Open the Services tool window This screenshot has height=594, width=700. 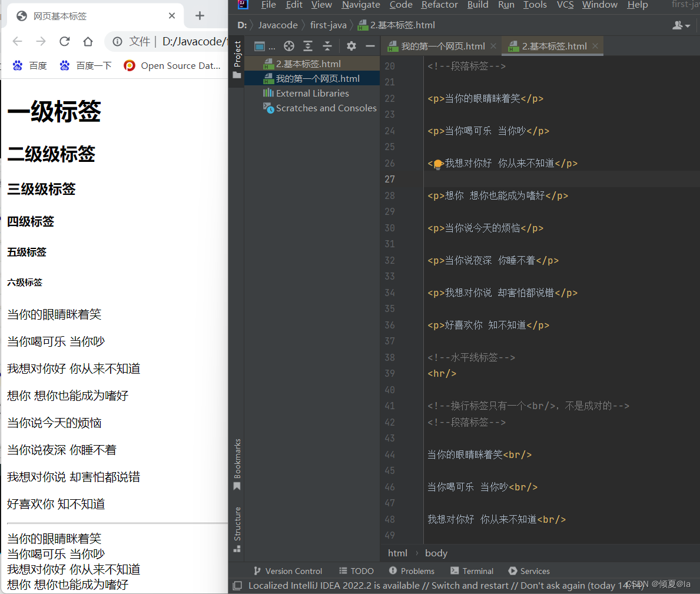(x=529, y=571)
